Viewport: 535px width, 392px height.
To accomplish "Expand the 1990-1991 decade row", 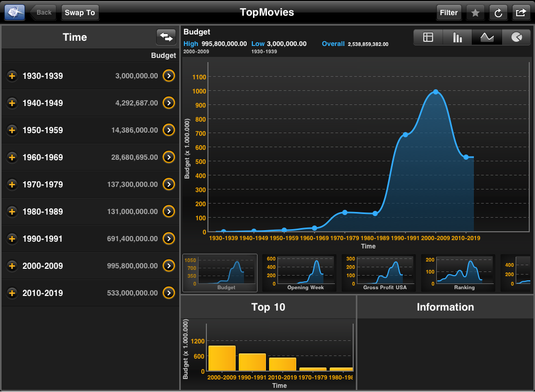I will [11, 239].
